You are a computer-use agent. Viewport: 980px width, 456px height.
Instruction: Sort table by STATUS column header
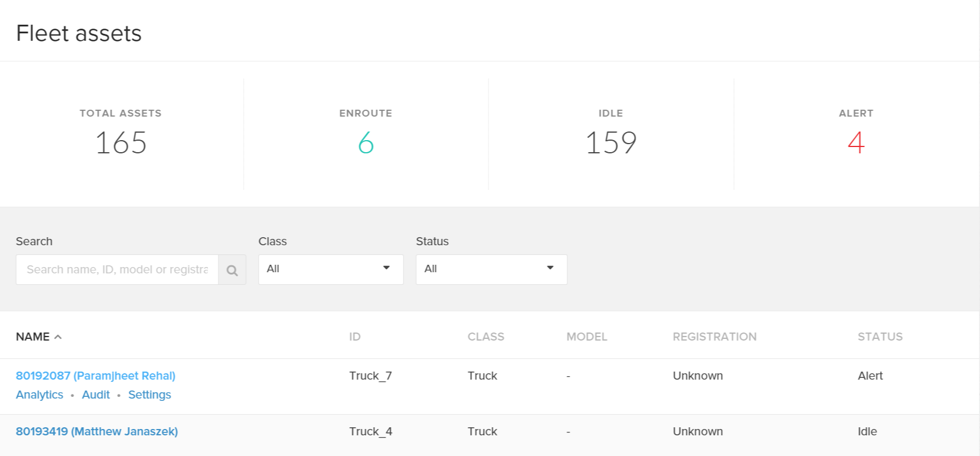(x=880, y=337)
